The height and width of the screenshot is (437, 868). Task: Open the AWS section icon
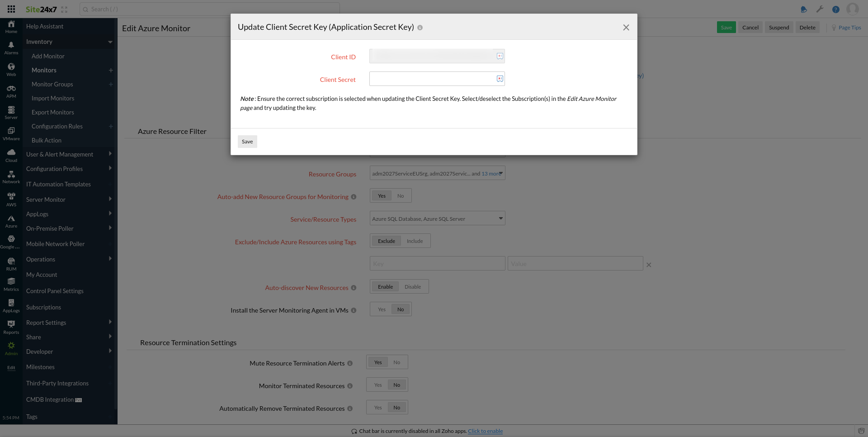11,199
